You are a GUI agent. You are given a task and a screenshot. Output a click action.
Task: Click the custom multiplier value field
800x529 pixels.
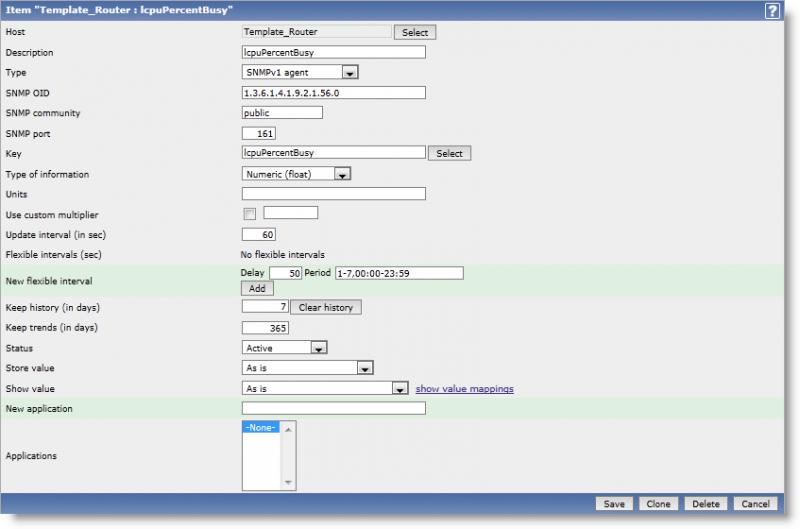291,212
